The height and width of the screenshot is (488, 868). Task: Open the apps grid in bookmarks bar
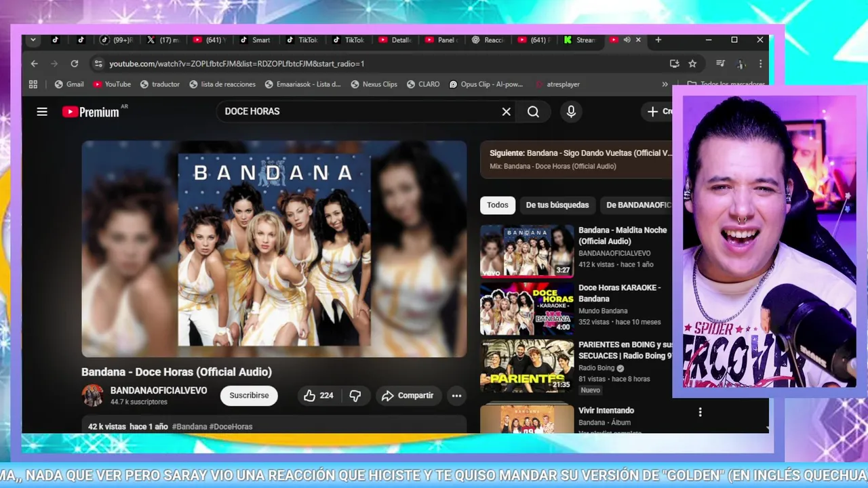pos(33,85)
